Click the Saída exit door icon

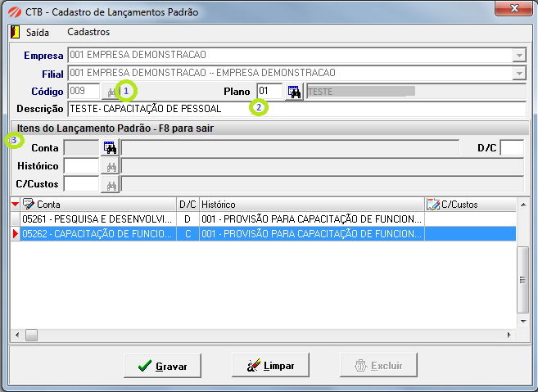[15, 32]
